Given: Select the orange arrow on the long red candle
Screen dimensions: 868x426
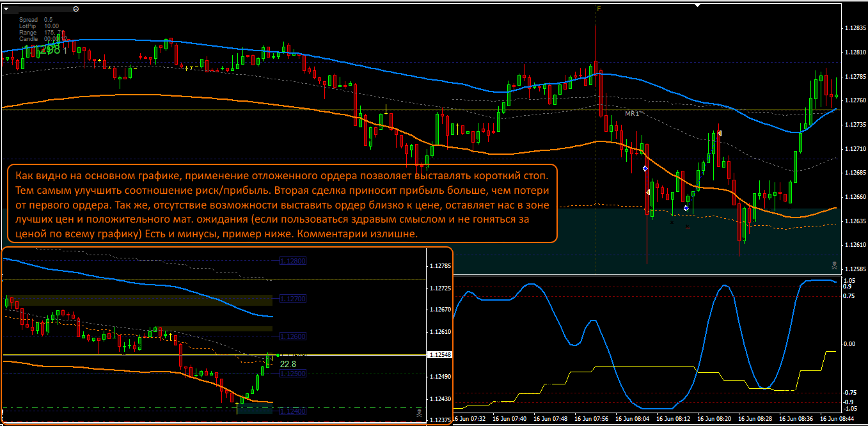Looking at the screenshot, I should (x=648, y=192).
